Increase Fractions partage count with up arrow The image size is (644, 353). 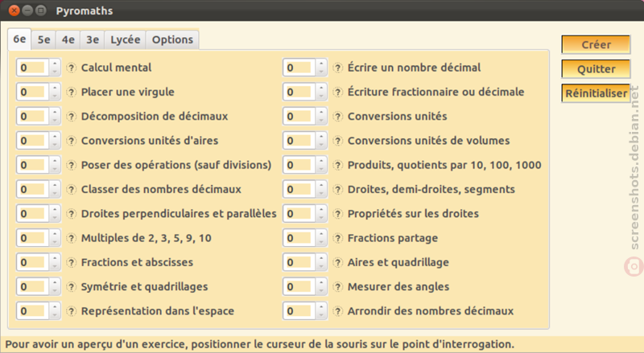[321, 233]
